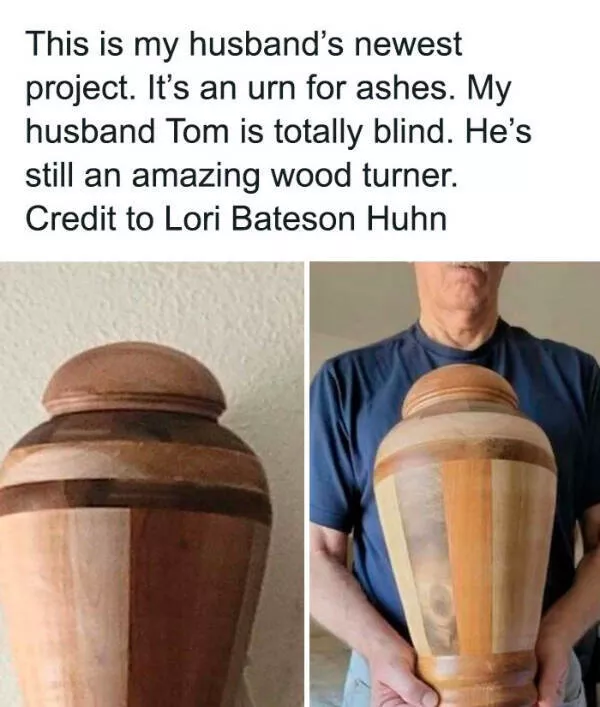Click the white divider between the two photos
This screenshot has width=600, height=707.
[307, 484]
